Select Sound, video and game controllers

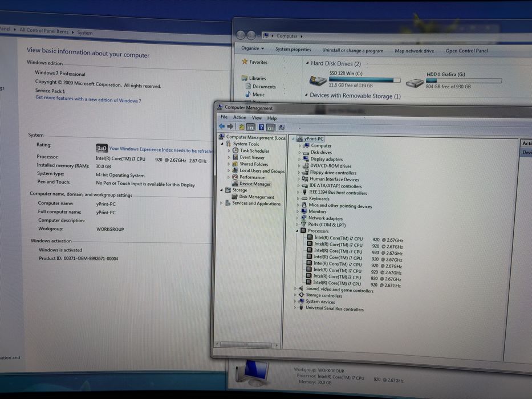(x=340, y=290)
